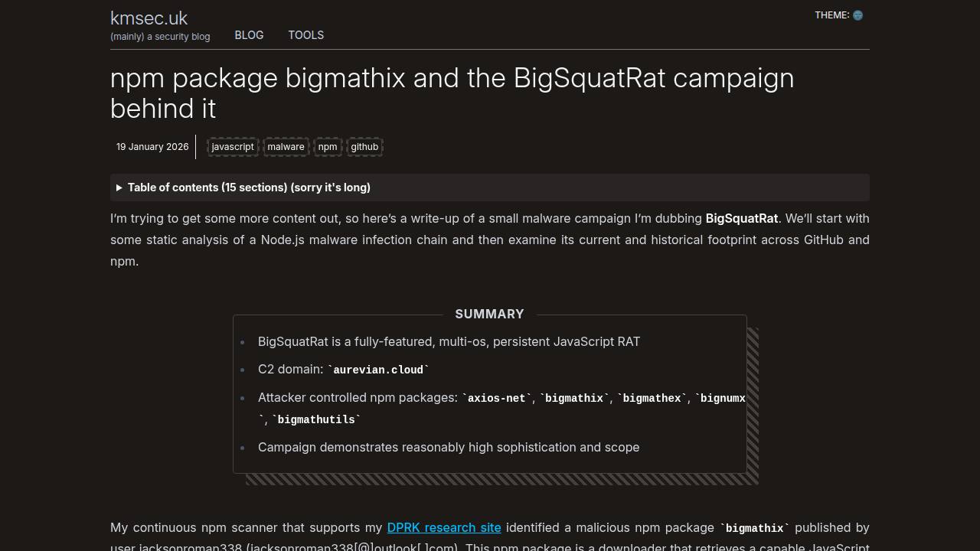Select the npm tag
This screenshot has height=551, width=980.
click(x=328, y=147)
